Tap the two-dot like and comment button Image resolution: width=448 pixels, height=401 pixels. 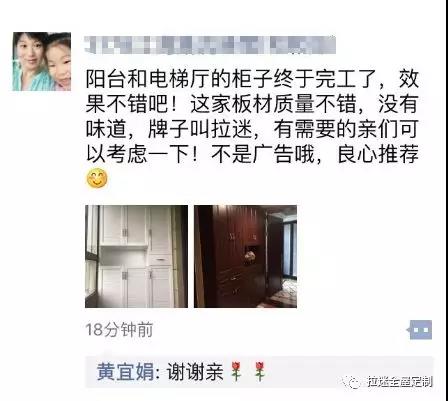click(x=421, y=330)
